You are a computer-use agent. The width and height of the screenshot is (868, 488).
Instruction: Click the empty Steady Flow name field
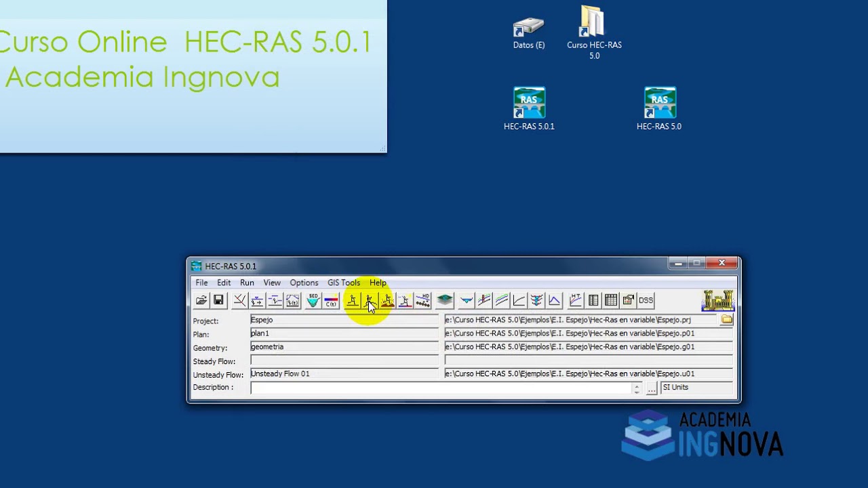tap(344, 361)
